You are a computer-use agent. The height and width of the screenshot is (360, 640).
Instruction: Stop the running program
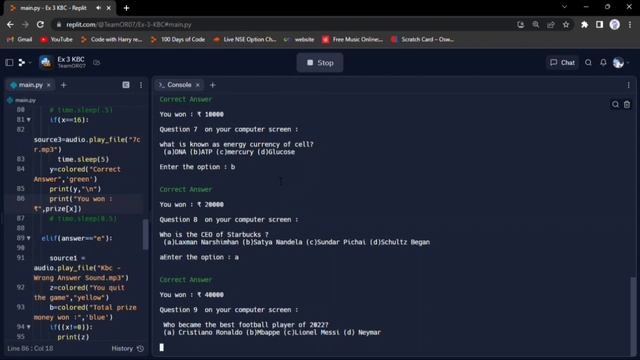click(x=320, y=62)
